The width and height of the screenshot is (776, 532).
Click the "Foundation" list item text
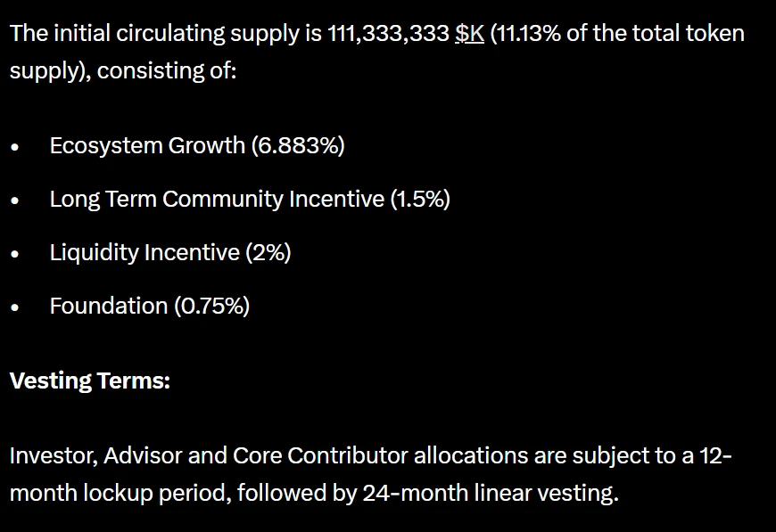point(109,307)
